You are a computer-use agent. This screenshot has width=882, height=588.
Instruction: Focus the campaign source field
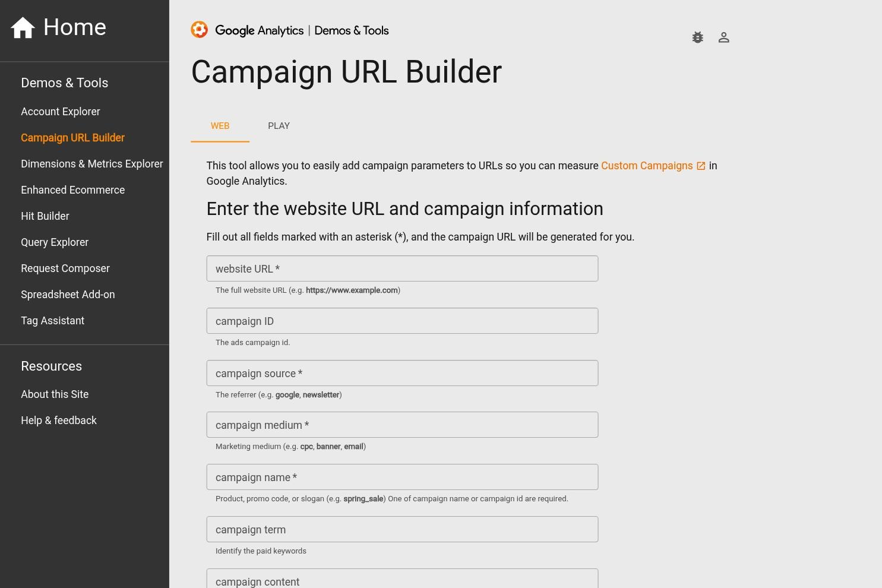tap(402, 373)
